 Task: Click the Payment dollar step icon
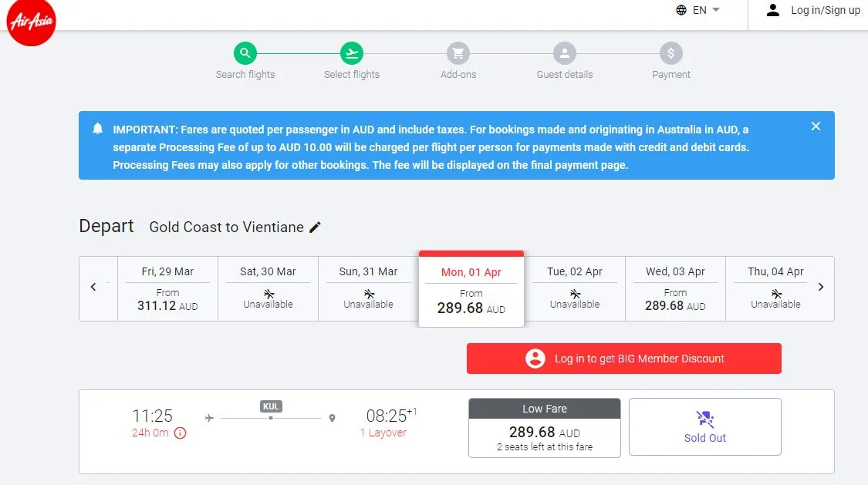[x=671, y=53]
